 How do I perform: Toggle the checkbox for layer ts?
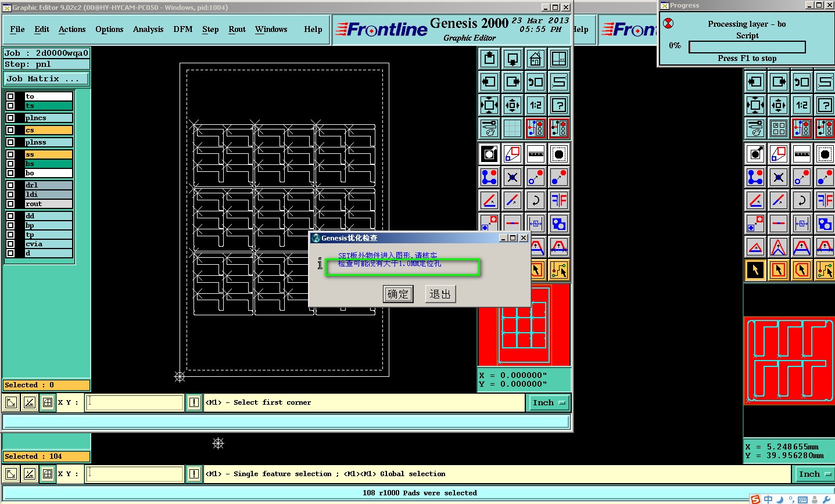coord(10,106)
